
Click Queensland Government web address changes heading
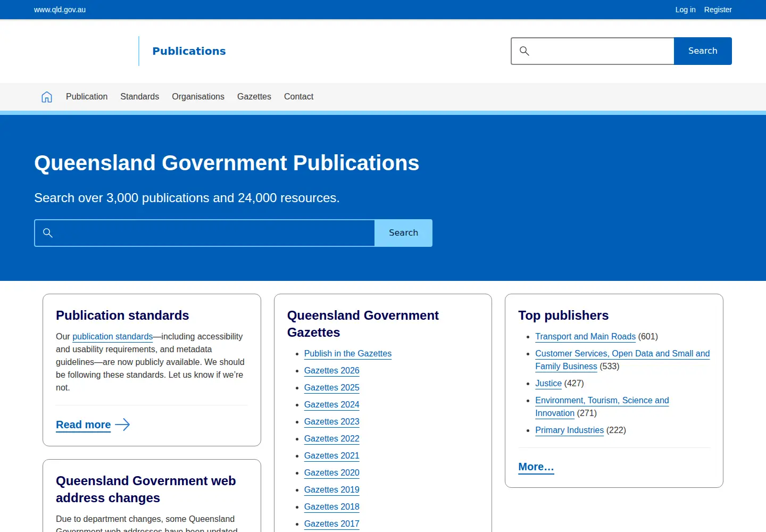point(146,489)
